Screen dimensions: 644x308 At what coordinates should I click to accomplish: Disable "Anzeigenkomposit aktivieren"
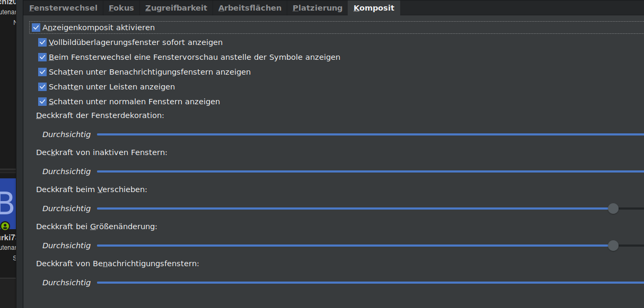[x=36, y=27]
